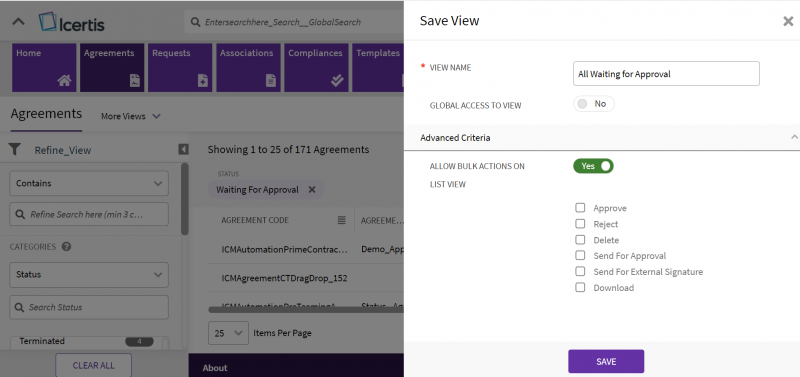Collapse the header using the up chevron
Viewport: 800px width, 377px height.
(x=18, y=22)
